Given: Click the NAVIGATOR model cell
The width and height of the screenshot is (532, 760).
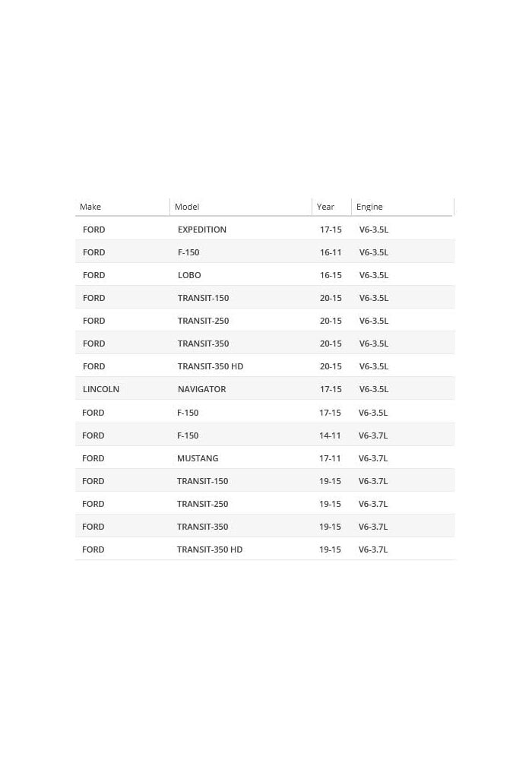Looking at the screenshot, I should pos(201,388).
